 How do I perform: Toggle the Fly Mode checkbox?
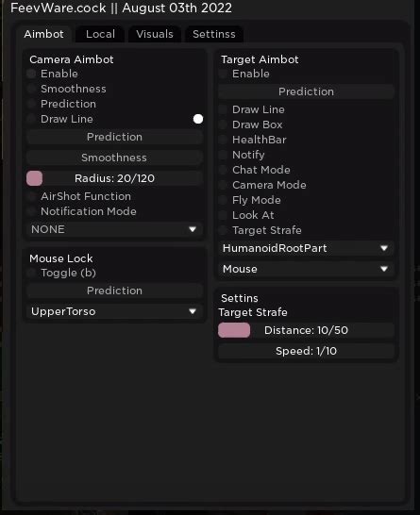pyautogui.click(x=223, y=200)
